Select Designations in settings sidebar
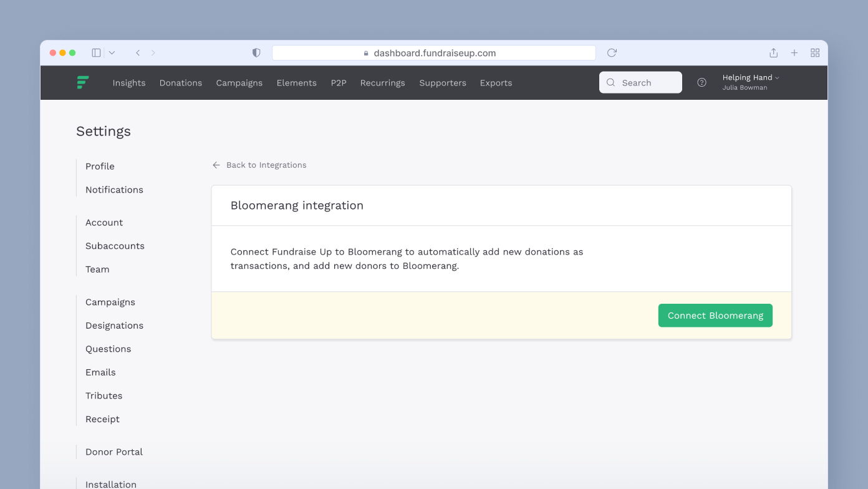The width and height of the screenshot is (868, 489). (x=114, y=326)
